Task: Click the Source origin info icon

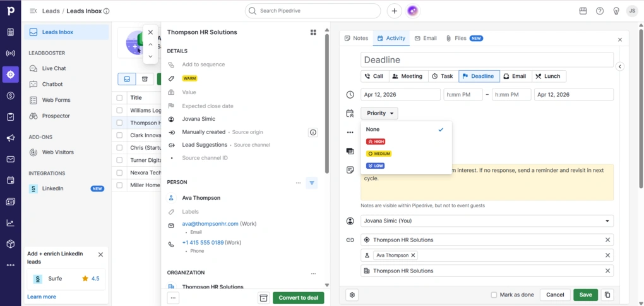Action: [313, 132]
